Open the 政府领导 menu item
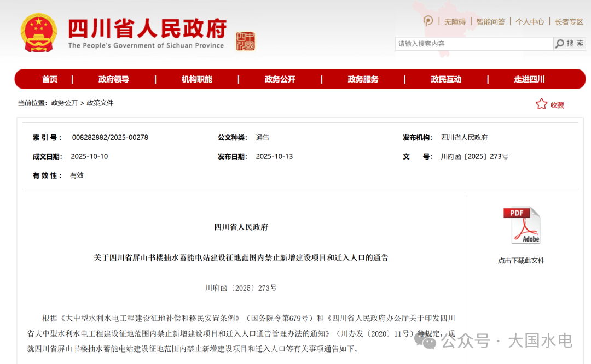Viewport: 591px width, 364px height. pos(114,79)
